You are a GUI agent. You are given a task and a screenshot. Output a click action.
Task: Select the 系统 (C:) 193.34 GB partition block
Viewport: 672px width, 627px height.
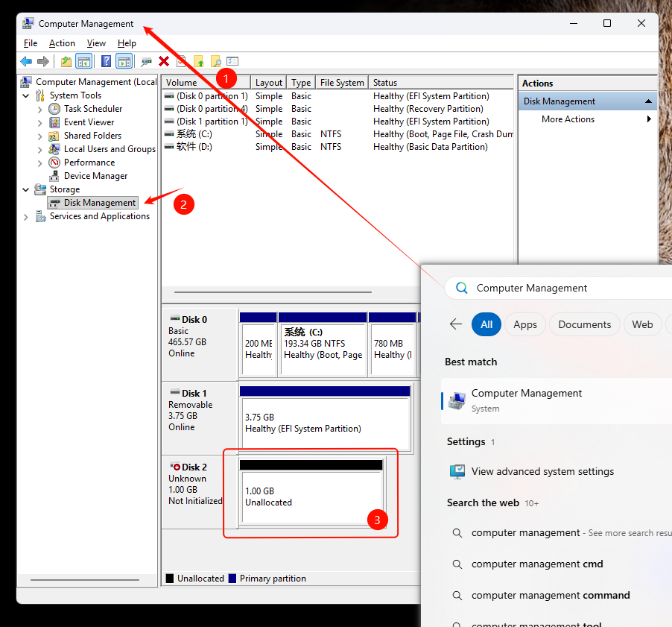coord(323,344)
